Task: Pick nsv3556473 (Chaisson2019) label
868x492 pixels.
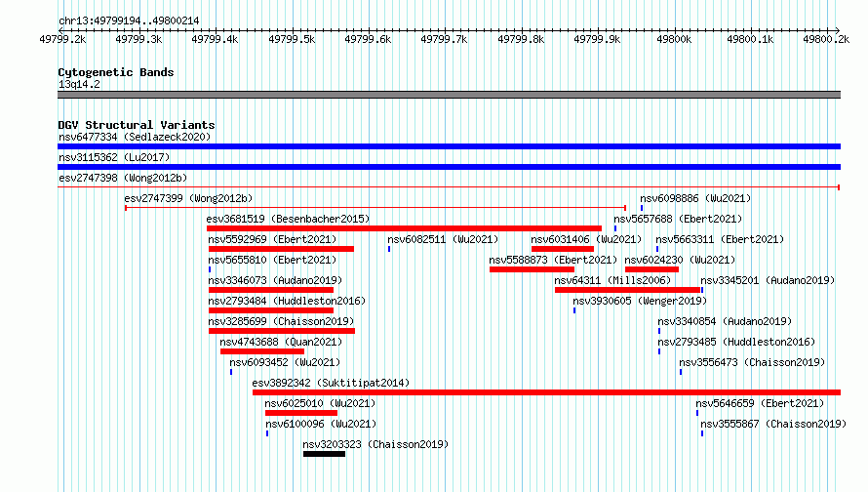Action: pos(752,362)
